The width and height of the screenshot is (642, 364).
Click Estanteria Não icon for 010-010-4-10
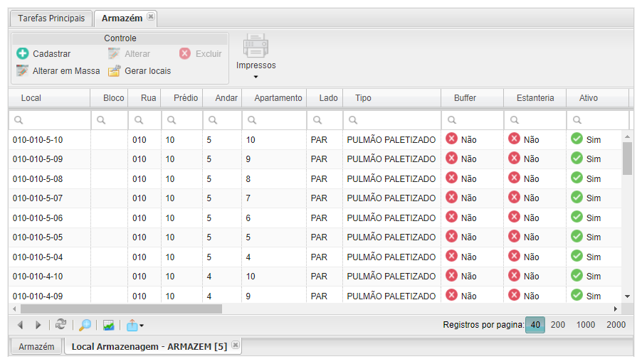coord(515,276)
